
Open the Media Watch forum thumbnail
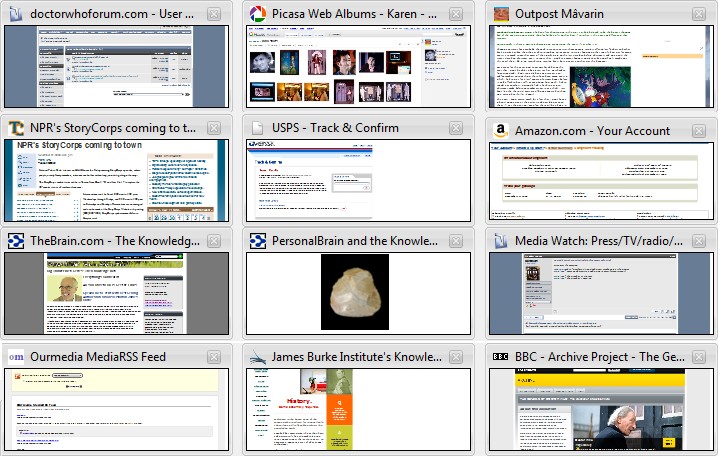coord(601,293)
